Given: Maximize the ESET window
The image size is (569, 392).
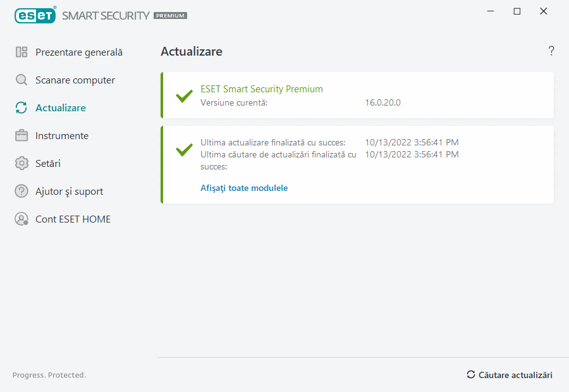Looking at the screenshot, I should click(517, 11).
